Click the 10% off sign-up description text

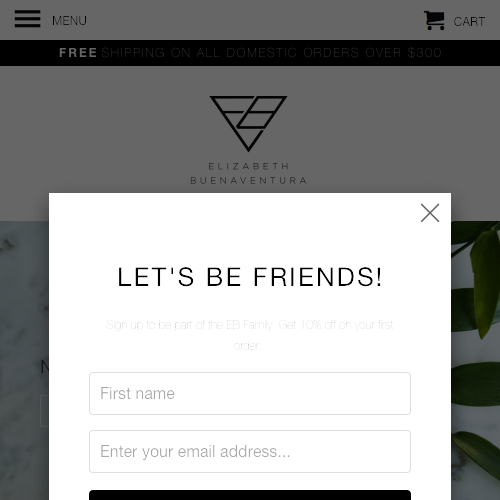[249, 335]
